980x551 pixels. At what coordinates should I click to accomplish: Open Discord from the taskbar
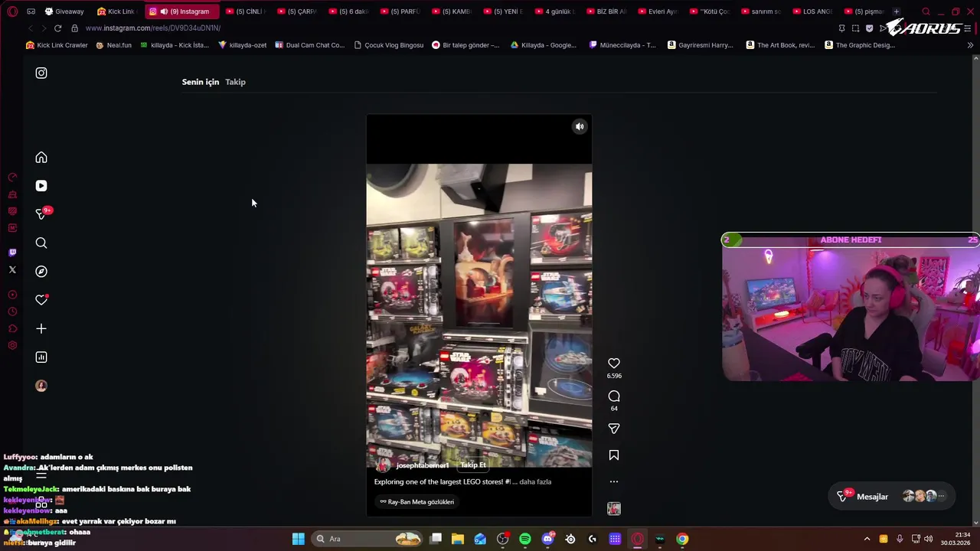point(547,539)
